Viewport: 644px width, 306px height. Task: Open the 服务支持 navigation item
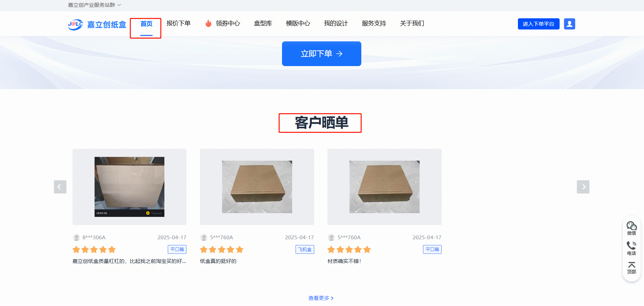[x=374, y=23]
